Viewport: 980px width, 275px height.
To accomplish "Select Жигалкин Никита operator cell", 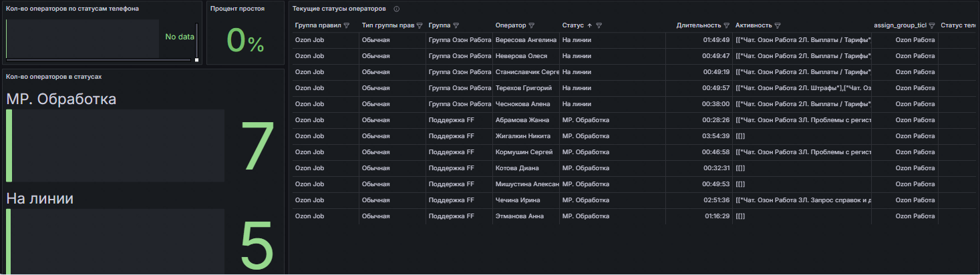I will 526,136.
